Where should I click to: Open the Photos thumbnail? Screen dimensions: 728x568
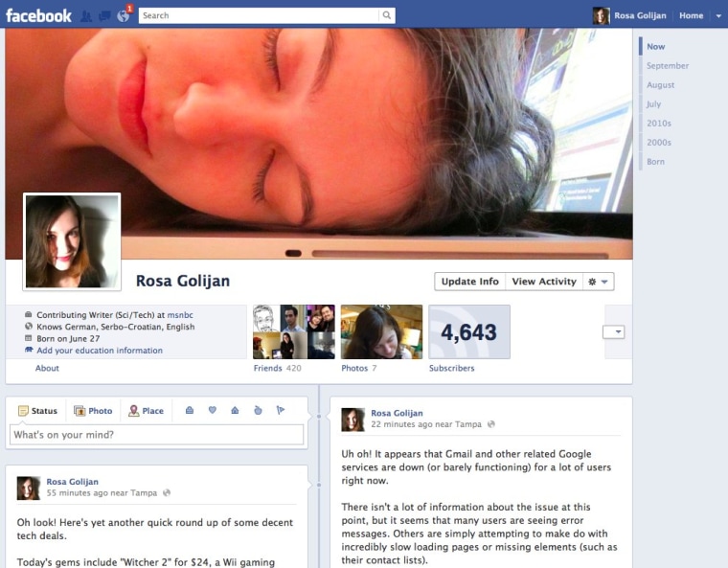(381, 331)
